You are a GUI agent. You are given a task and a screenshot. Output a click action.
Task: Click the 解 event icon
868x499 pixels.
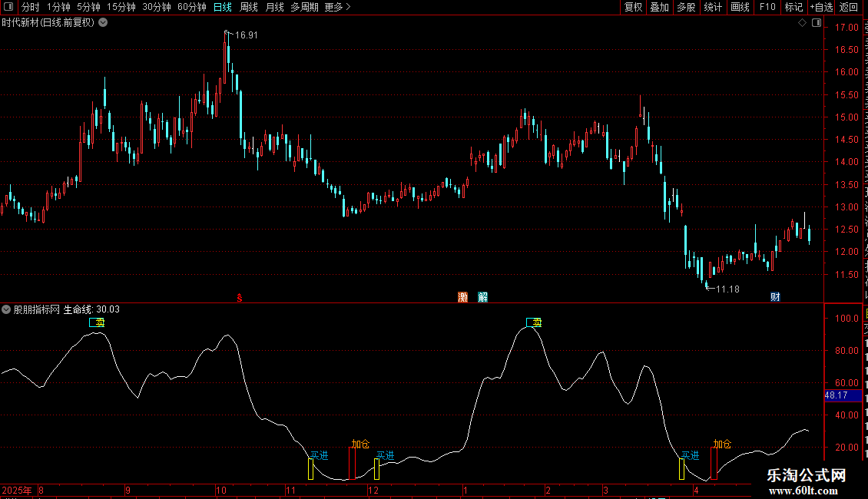[x=482, y=297]
